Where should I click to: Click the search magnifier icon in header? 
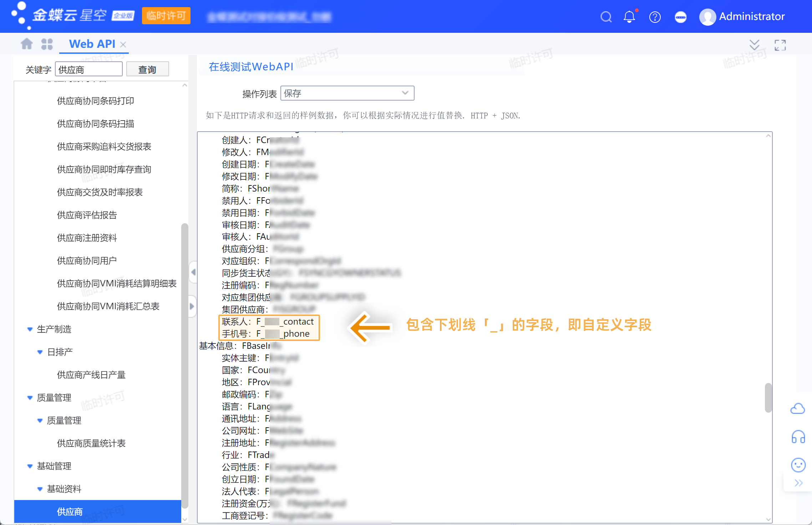[606, 17]
